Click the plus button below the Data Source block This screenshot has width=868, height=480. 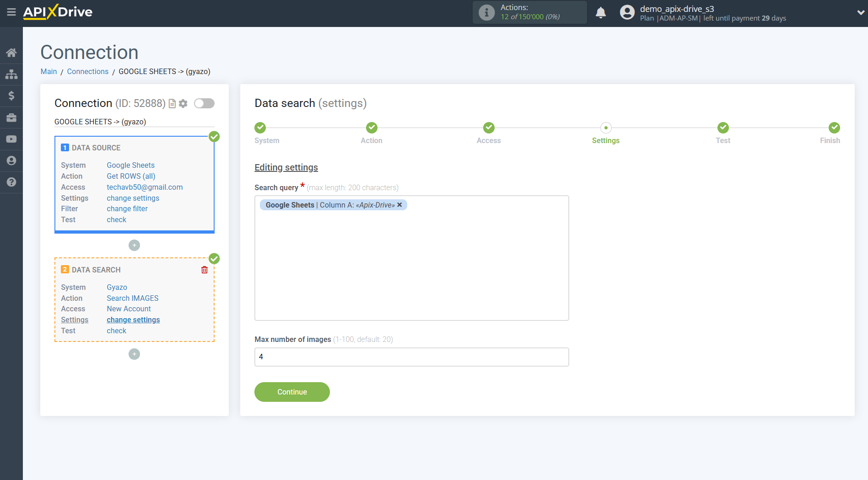(x=134, y=245)
